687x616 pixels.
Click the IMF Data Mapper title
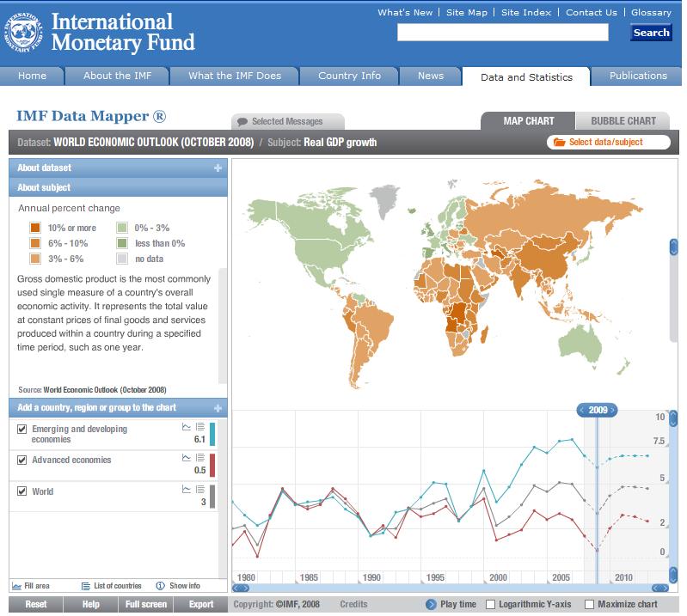(91, 116)
